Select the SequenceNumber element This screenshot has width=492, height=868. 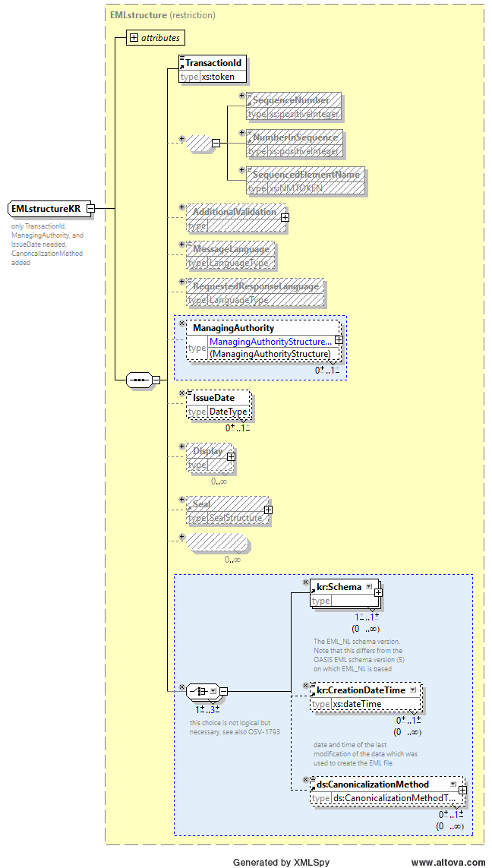293,106
